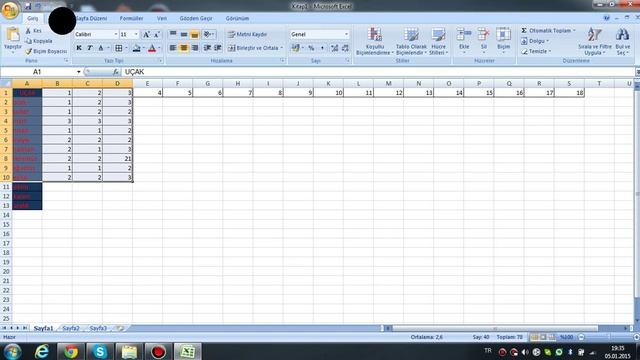Toggle center horizontal alignment
The image size is (640, 360).
(184, 48)
